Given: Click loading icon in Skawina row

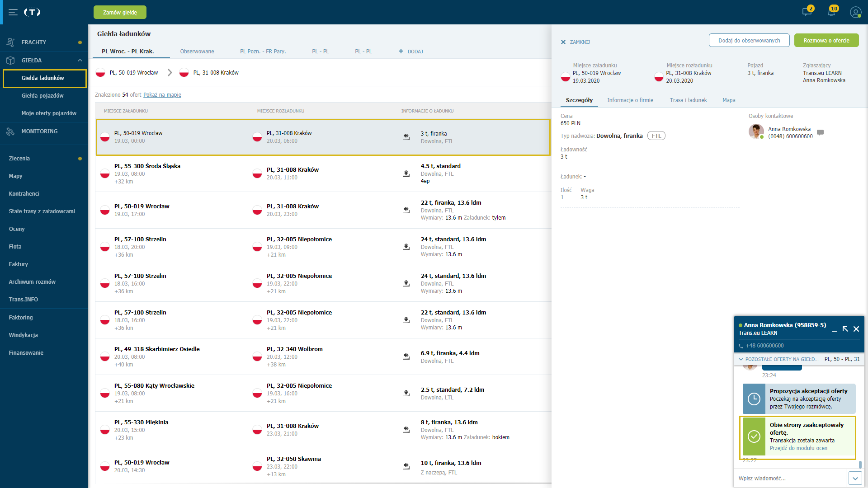Looking at the screenshot, I should click(406, 466).
